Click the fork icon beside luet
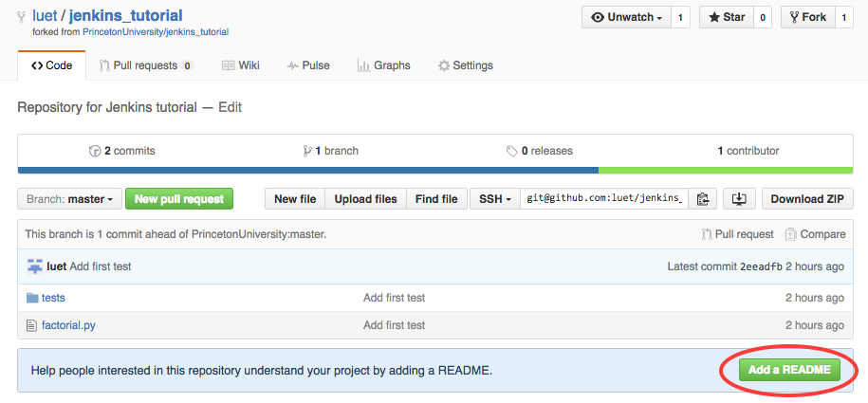This screenshot has height=403, width=868. [x=22, y=17]
